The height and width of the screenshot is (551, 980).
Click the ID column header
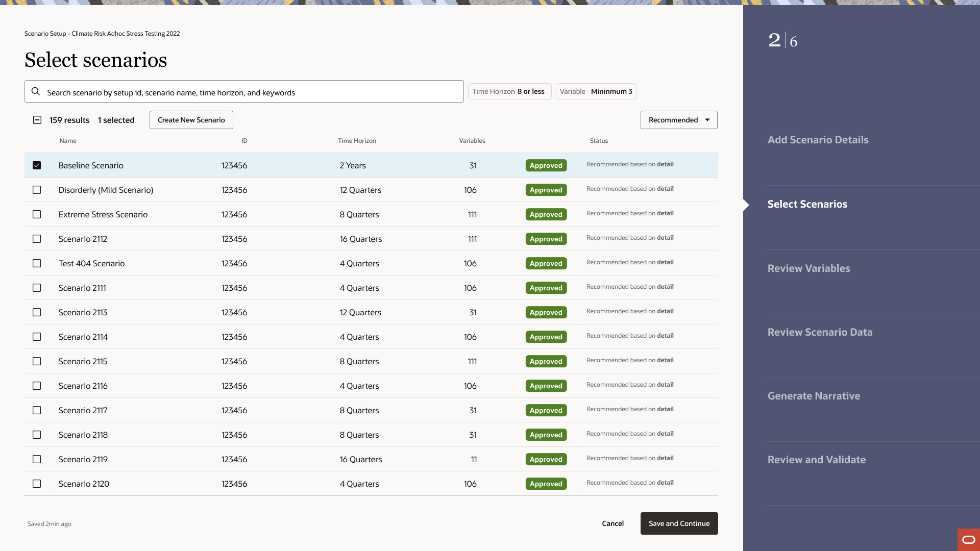click(x=244, y=141)
